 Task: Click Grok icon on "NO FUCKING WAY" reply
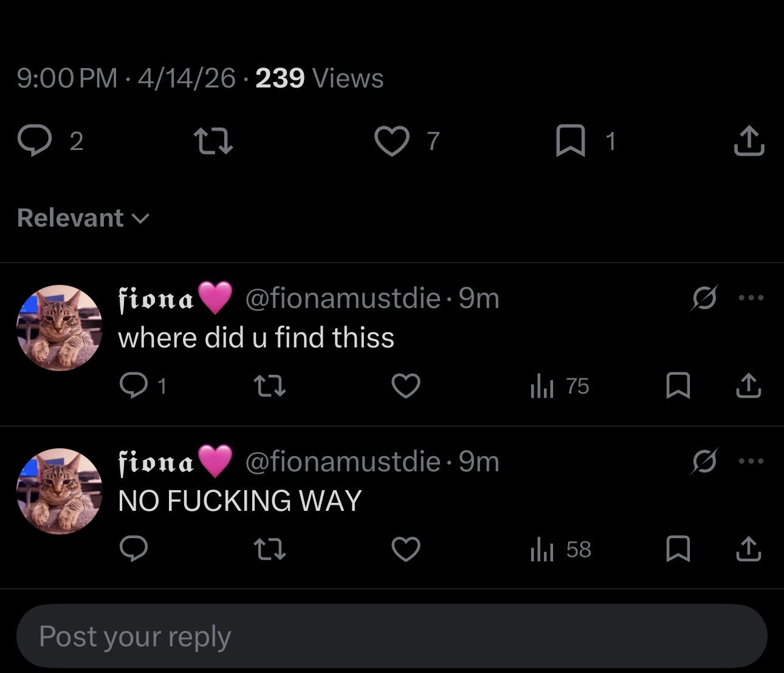coord(704,461)
